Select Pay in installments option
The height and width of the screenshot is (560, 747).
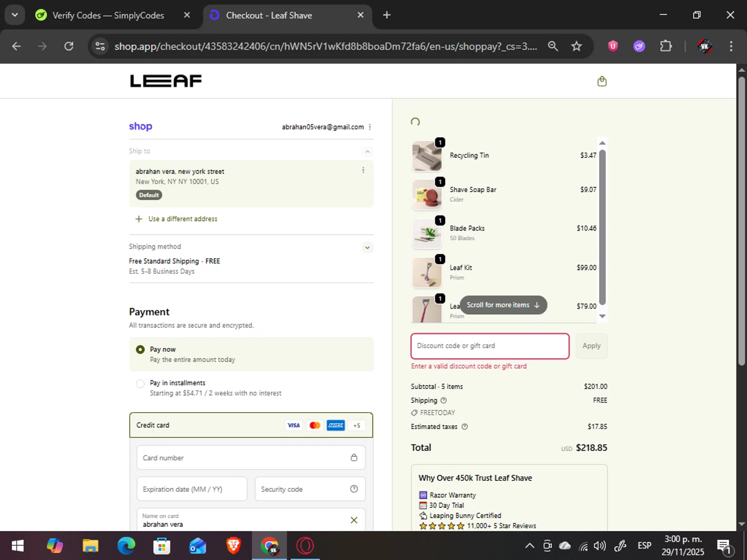pos(140,383)
